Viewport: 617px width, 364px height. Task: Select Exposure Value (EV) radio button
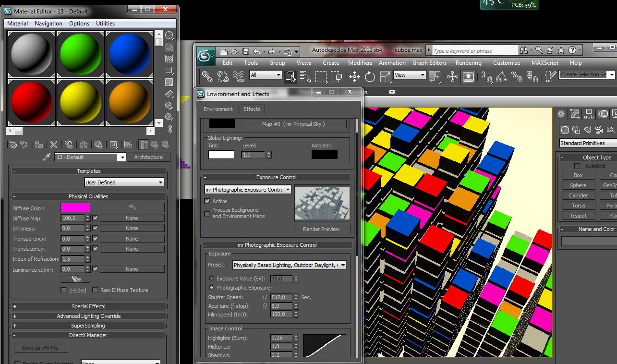tap(211, 278)
